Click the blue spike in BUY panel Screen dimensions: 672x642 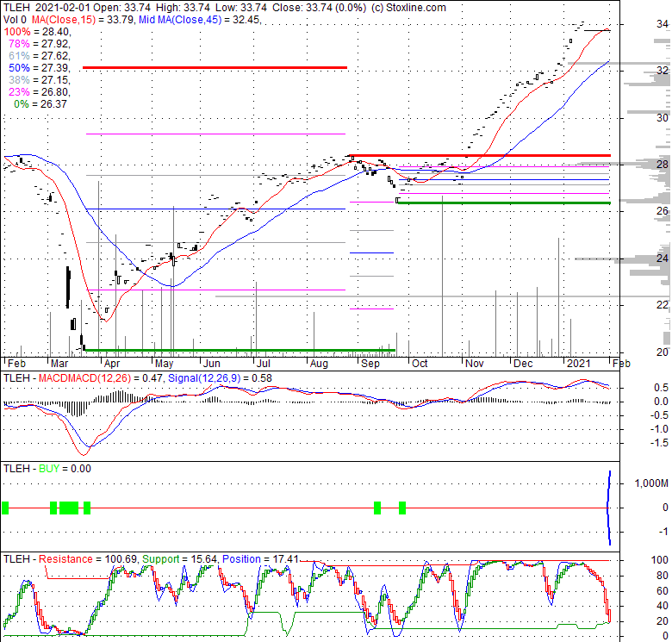pos(609,508)
